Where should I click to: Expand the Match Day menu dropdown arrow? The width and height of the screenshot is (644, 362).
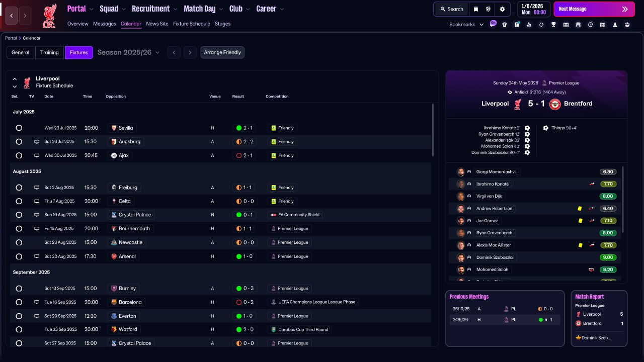220,10
